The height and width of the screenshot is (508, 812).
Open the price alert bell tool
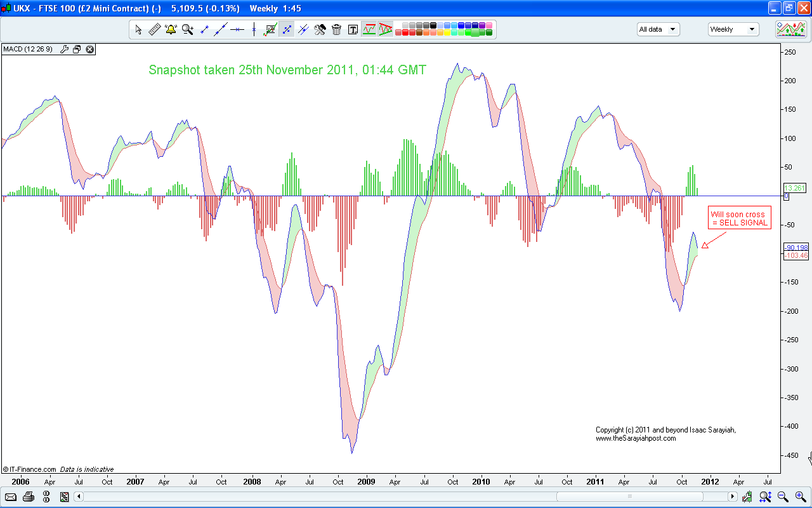tap(170, 29)
